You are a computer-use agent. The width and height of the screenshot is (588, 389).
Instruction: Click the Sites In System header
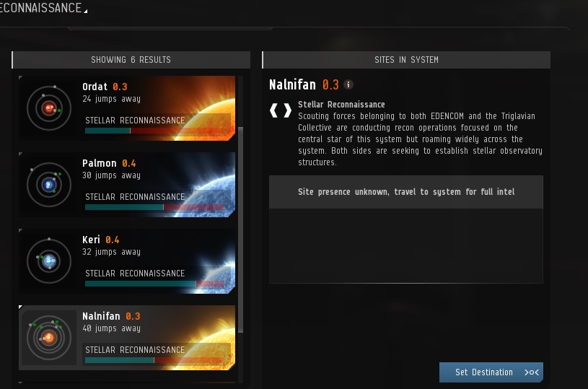[x=406, y=60]
